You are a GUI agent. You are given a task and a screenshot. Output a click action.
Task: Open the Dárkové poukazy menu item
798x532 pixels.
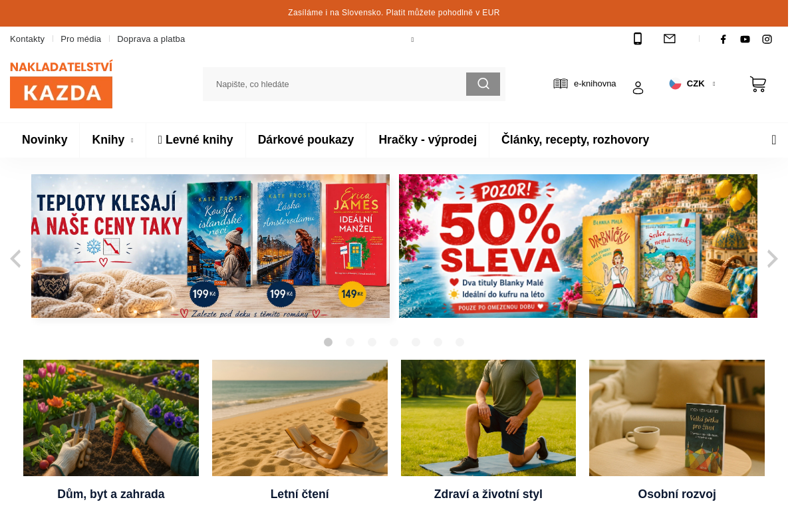tap(306, 140)
